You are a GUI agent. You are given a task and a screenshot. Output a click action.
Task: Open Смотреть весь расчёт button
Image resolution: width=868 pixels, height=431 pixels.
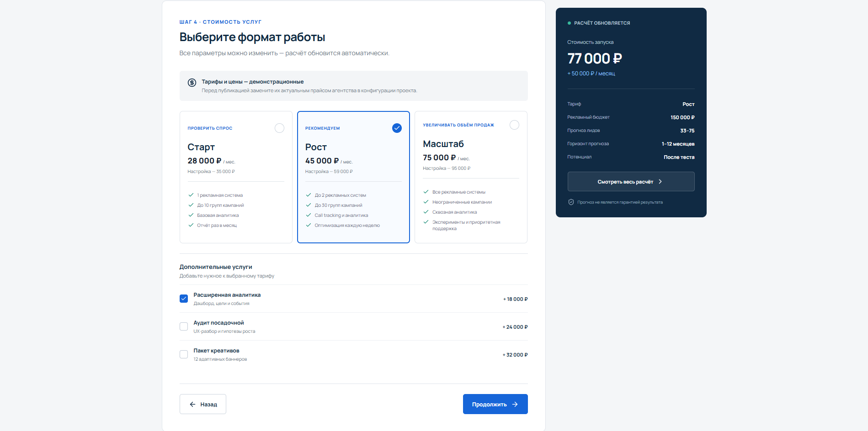click(631, 182)
